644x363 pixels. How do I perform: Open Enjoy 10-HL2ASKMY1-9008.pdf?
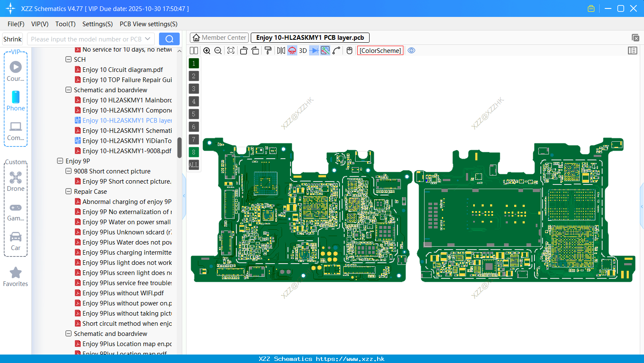[x=127, y=151]
